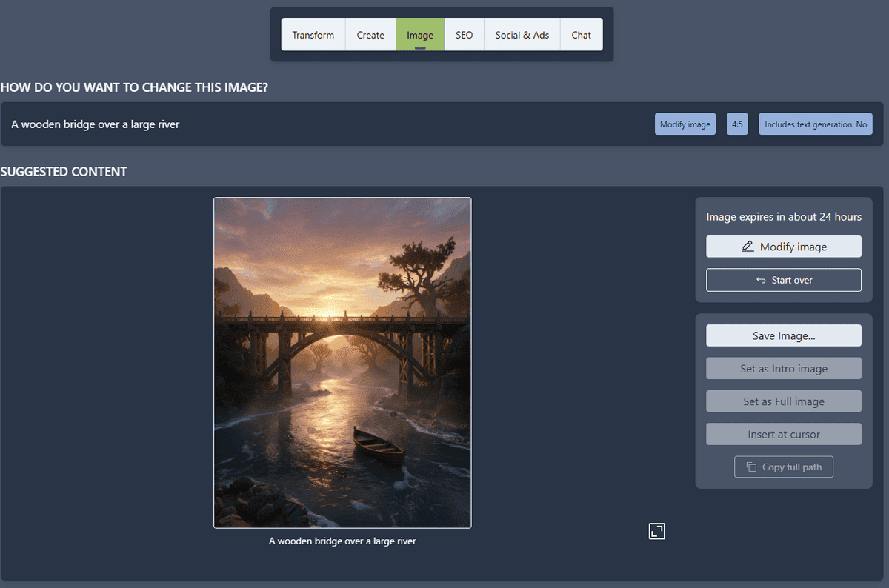Copy full path of the image

coord(783,467)
